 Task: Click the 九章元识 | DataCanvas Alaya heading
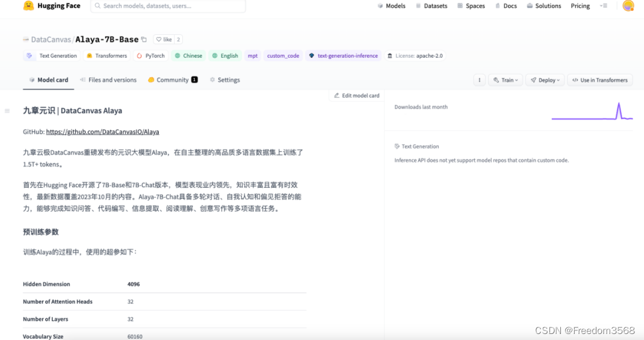point(72,111)
